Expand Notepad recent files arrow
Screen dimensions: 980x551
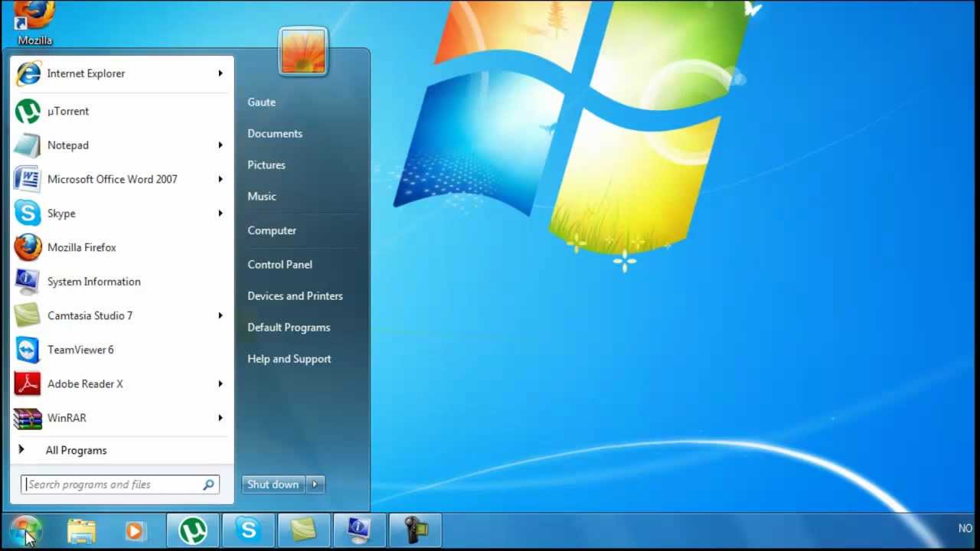[220, 145]
